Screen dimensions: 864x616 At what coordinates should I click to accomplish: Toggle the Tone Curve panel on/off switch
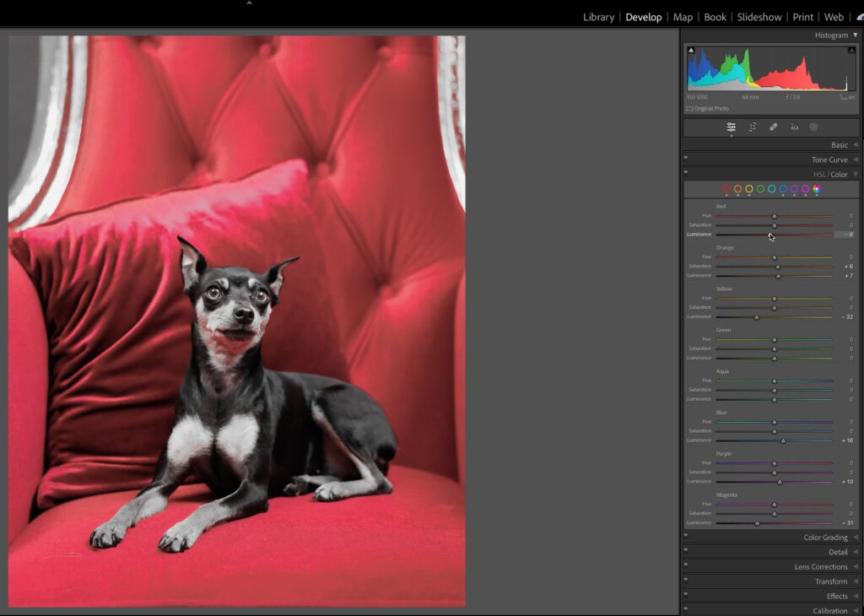pyautogui.click(x=686, y=158)
